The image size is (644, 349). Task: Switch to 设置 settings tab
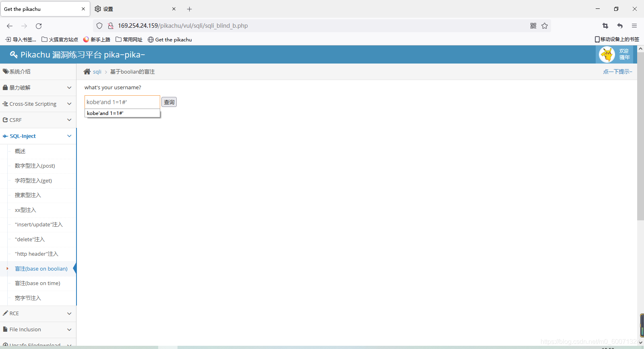pos(135,9)
